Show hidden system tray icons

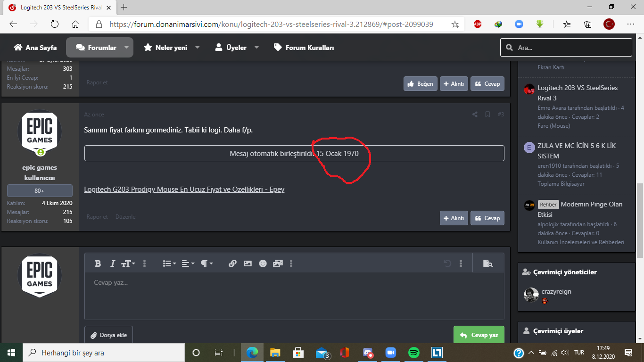531,353
